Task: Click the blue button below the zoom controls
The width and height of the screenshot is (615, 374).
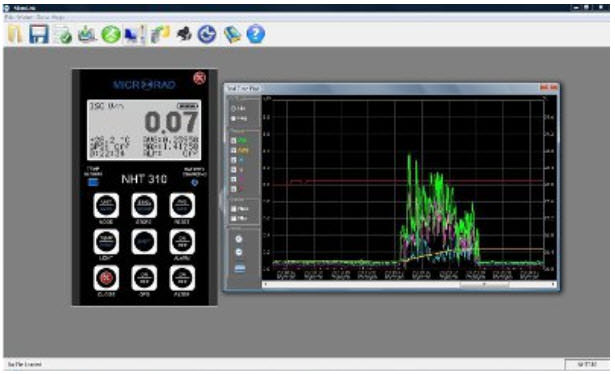Action: point(240,269)
